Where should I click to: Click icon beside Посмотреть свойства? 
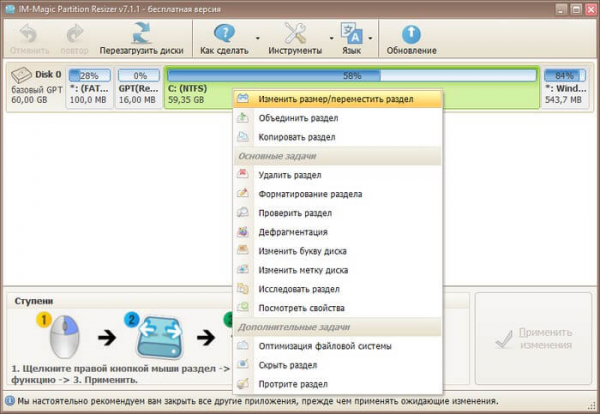[x=243, y=307]
